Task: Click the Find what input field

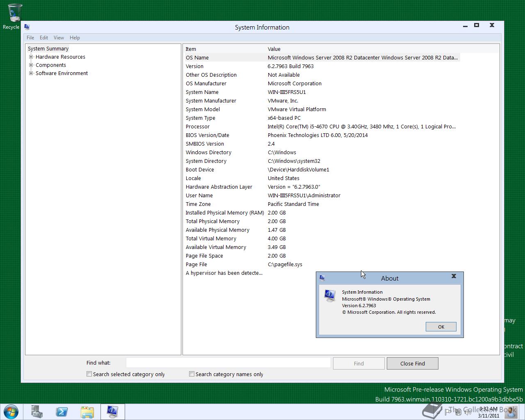Action: click(x=228, y=363)
